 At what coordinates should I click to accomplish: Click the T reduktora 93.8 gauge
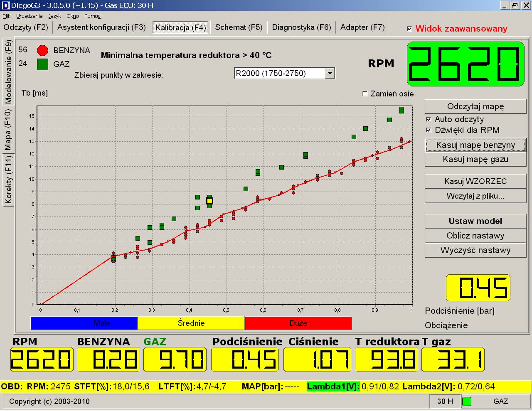pos(387,359)
